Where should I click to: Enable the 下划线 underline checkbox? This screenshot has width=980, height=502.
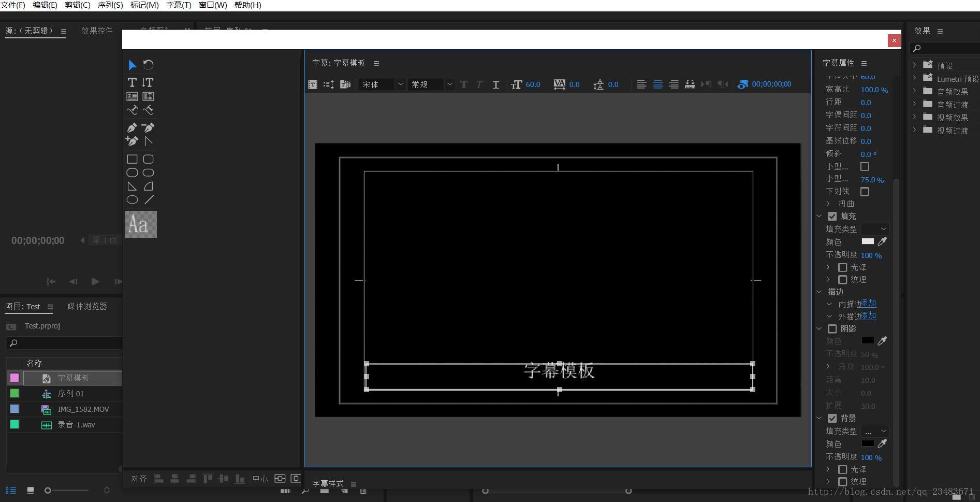pyautogui.click(x=865, y=192)
